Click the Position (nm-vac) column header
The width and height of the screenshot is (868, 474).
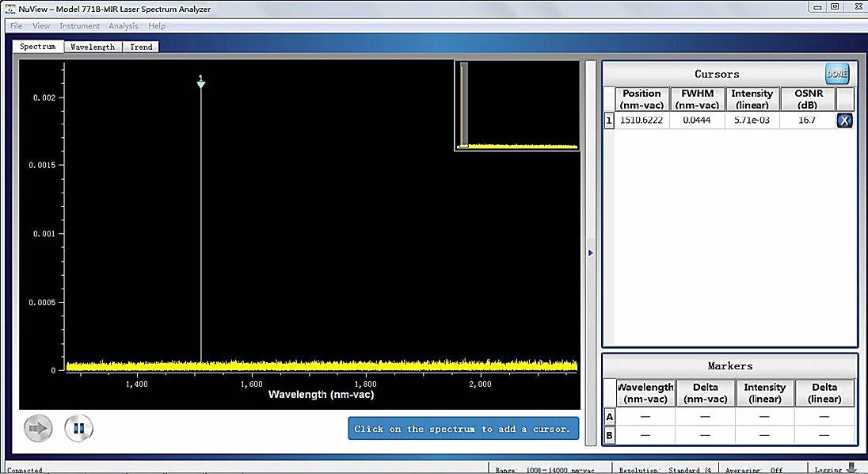point(641,99)
